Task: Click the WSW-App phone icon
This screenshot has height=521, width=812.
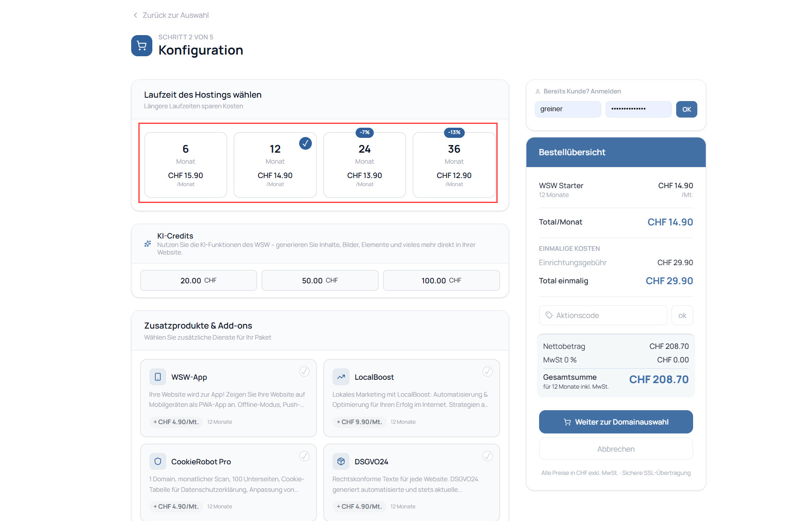Action: pyautogui.click(x=157, y=377)
